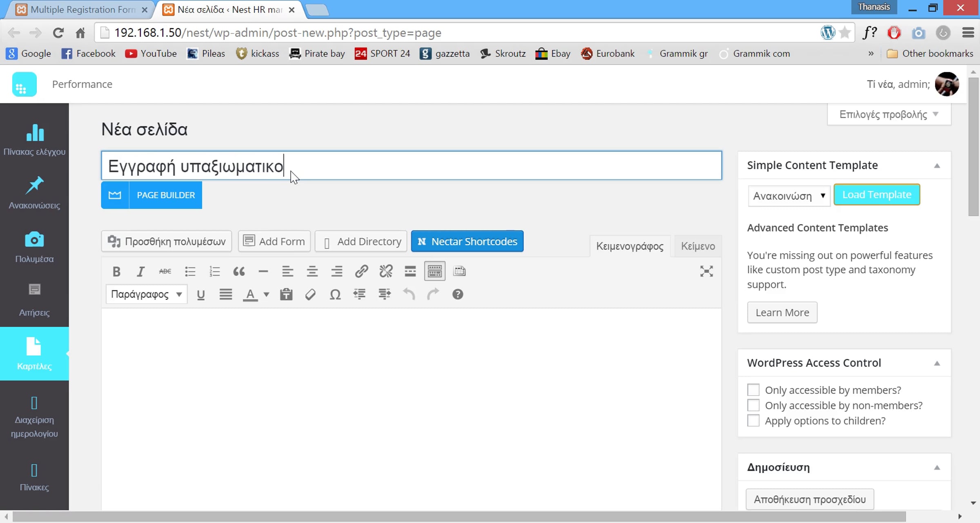Click the Load Template button
Image resolution: width=980 pixels, height=523 pixels.
click(877, 194)
